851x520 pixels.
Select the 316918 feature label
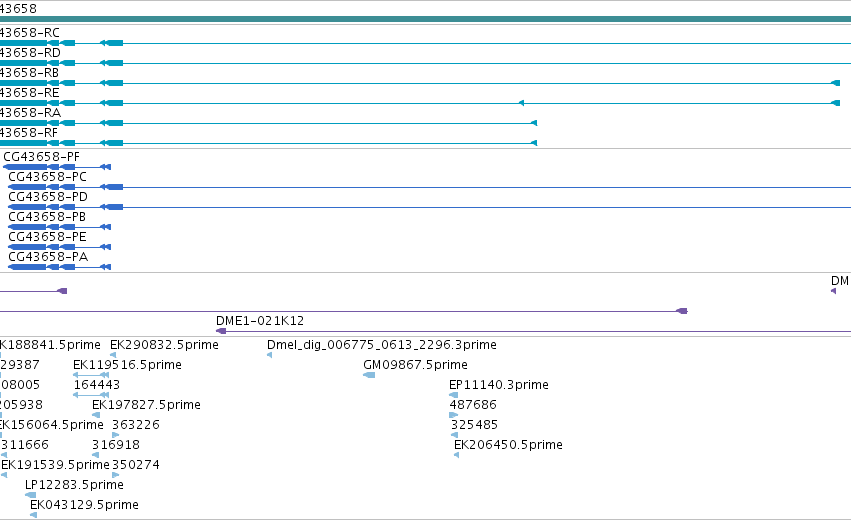[116, 446]
